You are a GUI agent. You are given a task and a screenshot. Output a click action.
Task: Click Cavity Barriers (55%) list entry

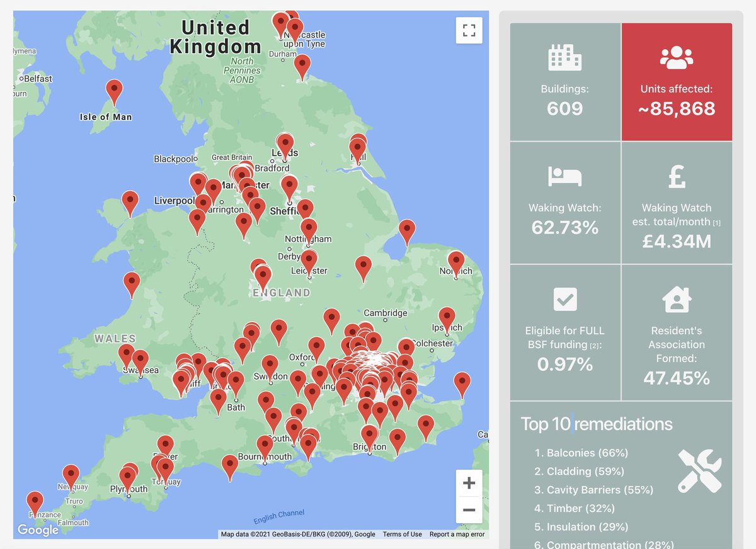click(600, 490)
